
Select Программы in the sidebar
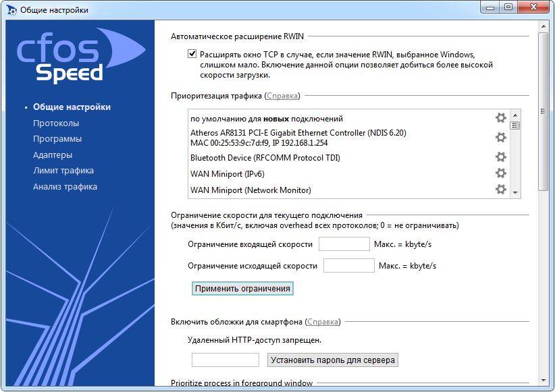pos(57,139)
